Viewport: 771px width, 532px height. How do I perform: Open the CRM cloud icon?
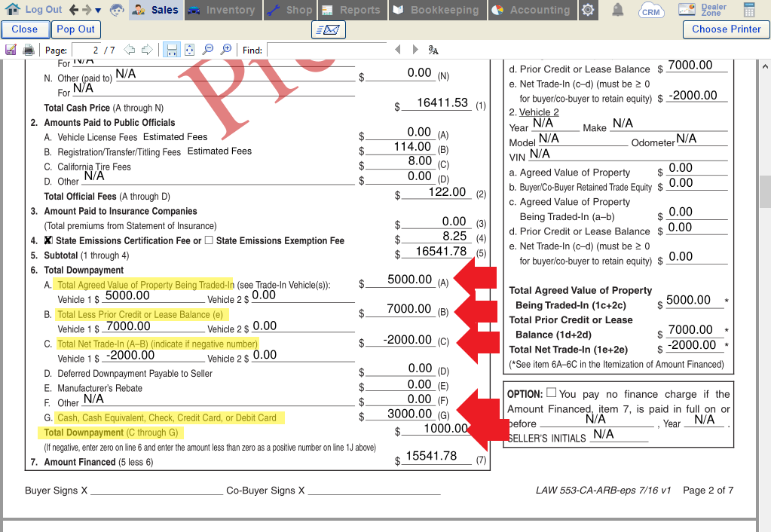coord(651,11)
